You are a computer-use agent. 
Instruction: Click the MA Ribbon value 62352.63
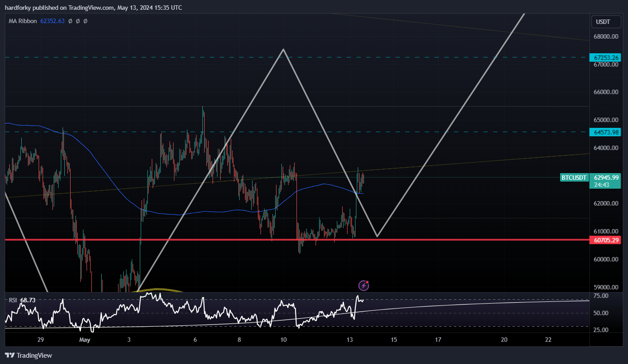click(52, 21)
